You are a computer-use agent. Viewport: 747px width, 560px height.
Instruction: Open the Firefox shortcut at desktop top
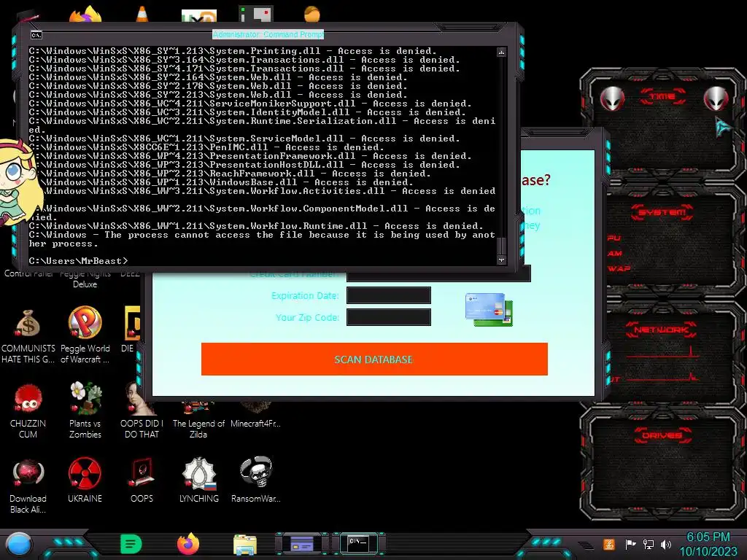[86, 15]
